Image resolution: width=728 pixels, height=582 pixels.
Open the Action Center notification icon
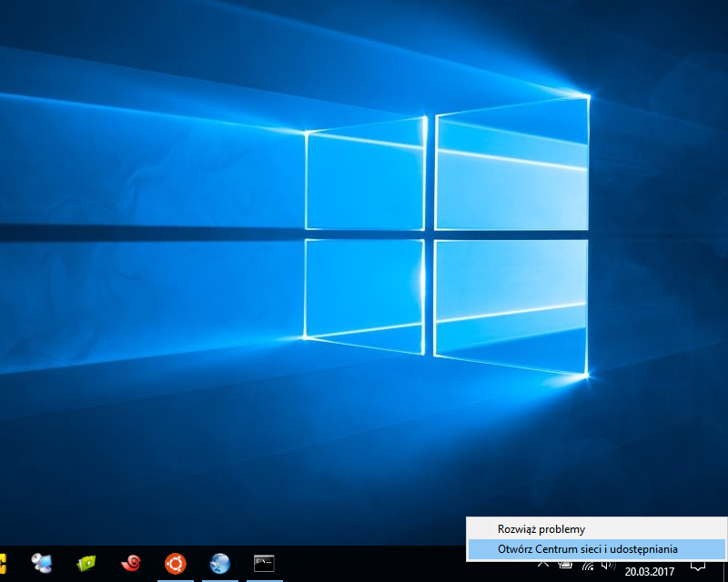[x=698, y=566]
